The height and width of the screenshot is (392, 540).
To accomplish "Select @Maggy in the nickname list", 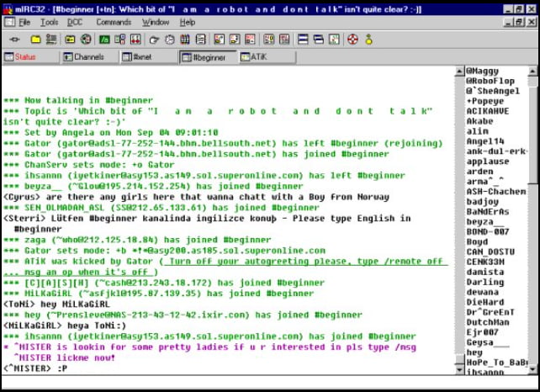I will click(x=482, y=72).
